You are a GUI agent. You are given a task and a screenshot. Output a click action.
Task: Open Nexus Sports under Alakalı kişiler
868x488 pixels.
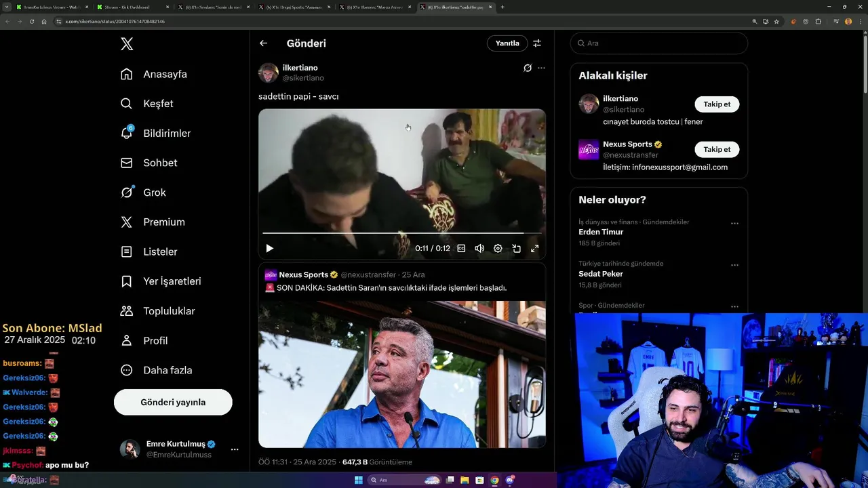tap(627, 144)
